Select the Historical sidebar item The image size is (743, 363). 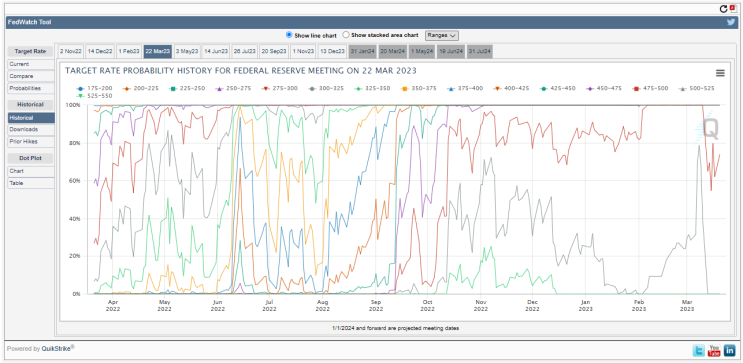[31, 118]
